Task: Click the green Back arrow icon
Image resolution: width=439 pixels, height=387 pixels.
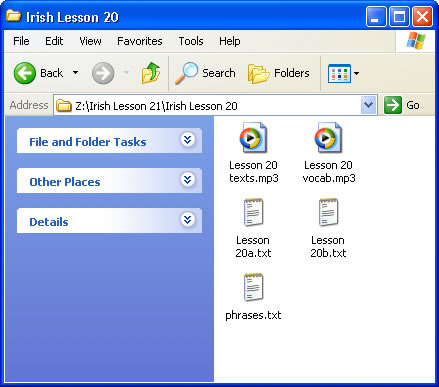Action: point(24,73)
